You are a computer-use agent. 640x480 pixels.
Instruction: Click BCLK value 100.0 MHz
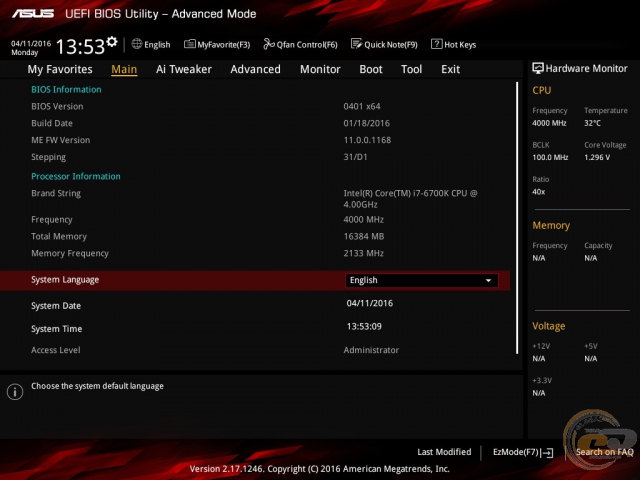(550, 157)
